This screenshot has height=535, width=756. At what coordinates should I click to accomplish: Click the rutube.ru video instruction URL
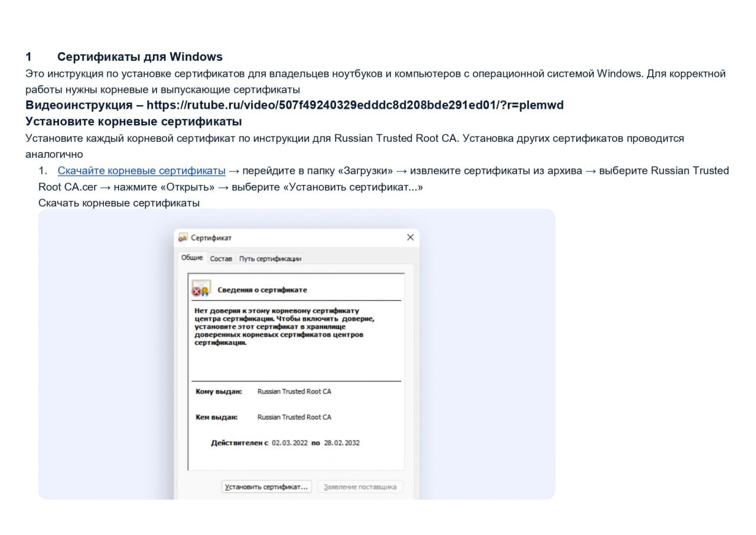pyautogui.click(x=355, y=105)
